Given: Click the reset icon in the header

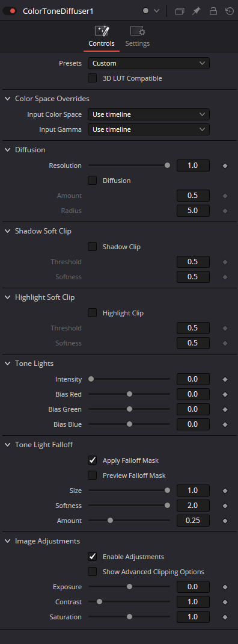Looking at the screenshot, I should point(230,11).
